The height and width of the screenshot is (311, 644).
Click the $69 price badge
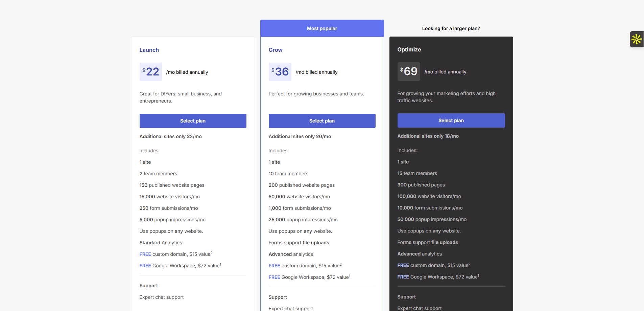coord(409,71)
